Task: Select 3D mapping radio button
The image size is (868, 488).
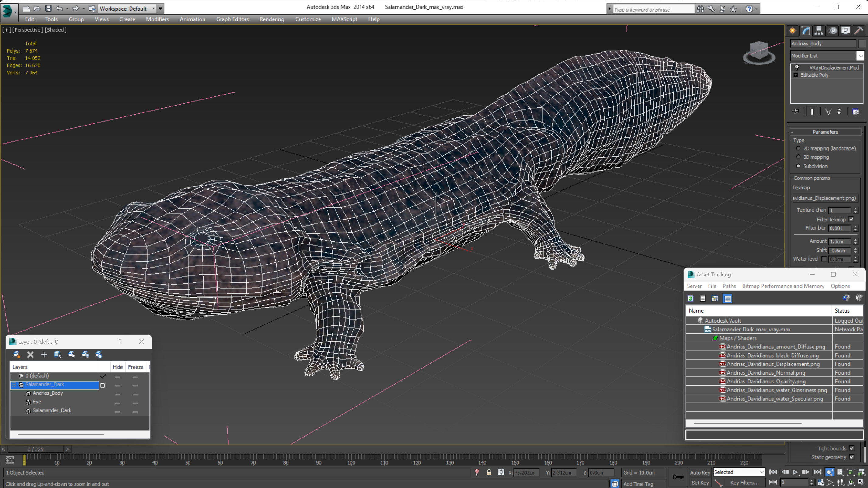Action: pos(798,157)
